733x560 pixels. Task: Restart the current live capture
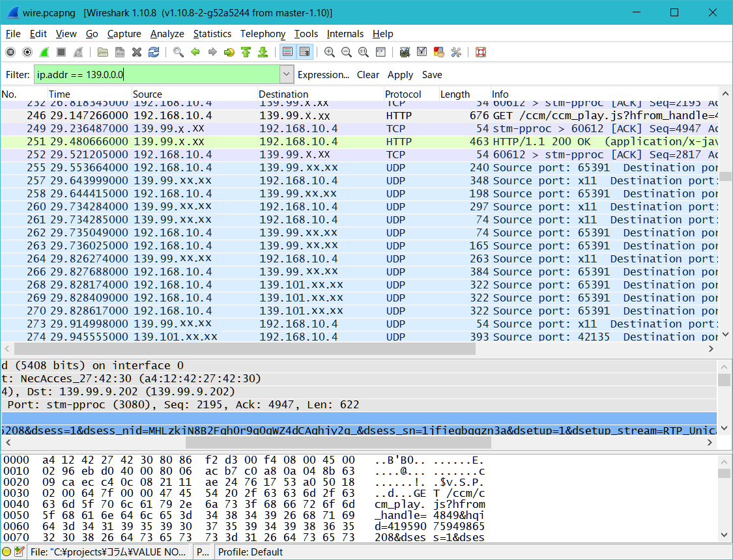pyautogui.click(x=78, y=52)
